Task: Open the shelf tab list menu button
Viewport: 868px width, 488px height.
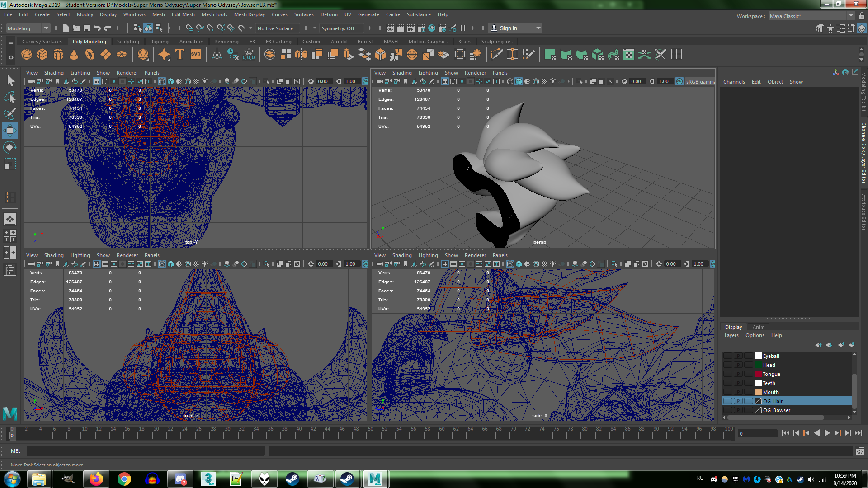Action: (x=10, y=42)
